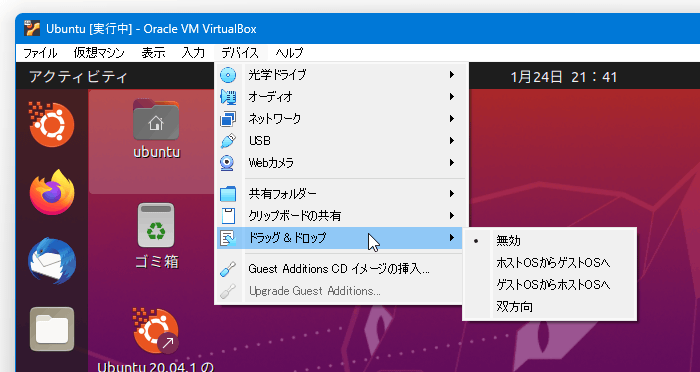Click the USB plug icon
The height and width of the screenshot is (372, 700).
pos(228,141)
